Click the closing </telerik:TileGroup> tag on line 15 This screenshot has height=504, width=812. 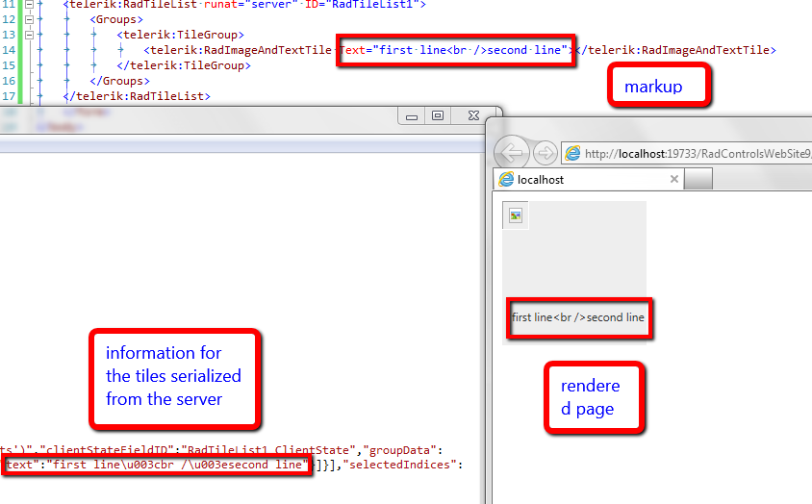pyautogui.click(x=184, y=65)
